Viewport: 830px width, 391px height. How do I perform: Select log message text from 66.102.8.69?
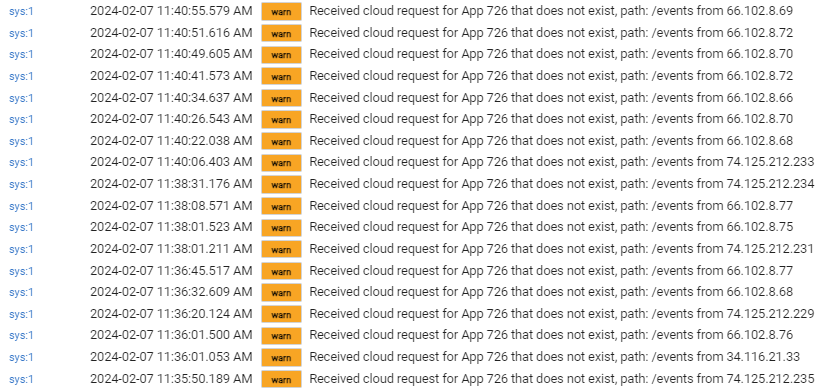coord(551,11)
